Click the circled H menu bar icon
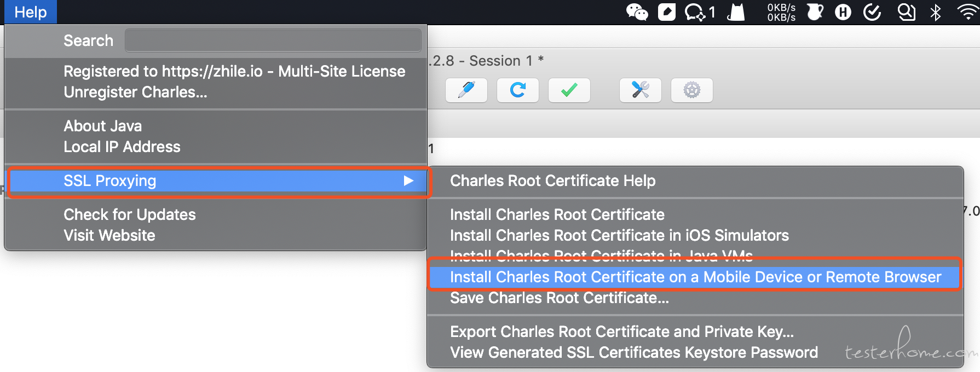980x372 pixels. point(843,12)
